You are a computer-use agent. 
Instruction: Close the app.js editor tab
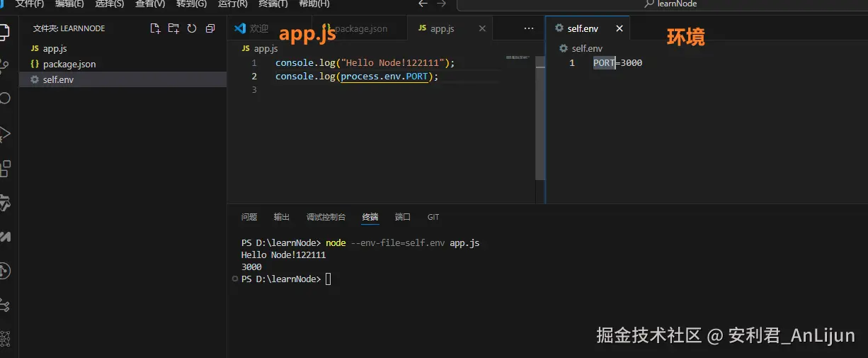coord(482,29)
